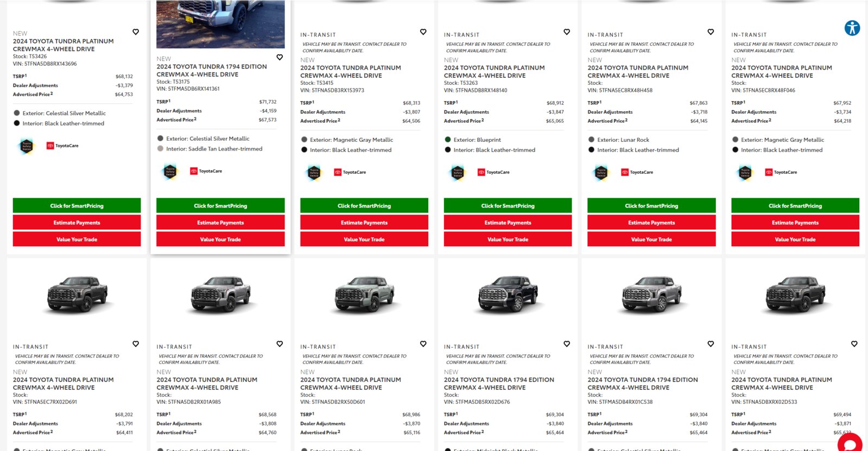Open photo of 1794 Edition stock T53175

(x=220, y=24)
